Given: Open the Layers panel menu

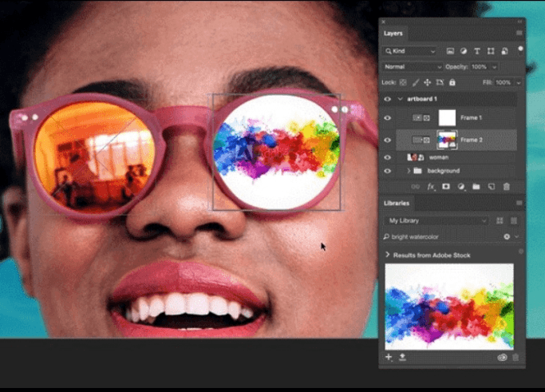Looking at the screenshot, I should click(x=519, y=33).
